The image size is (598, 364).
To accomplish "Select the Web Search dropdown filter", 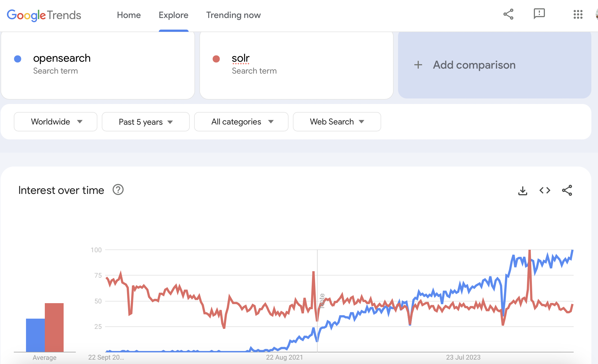I will (x=337, y=122).
